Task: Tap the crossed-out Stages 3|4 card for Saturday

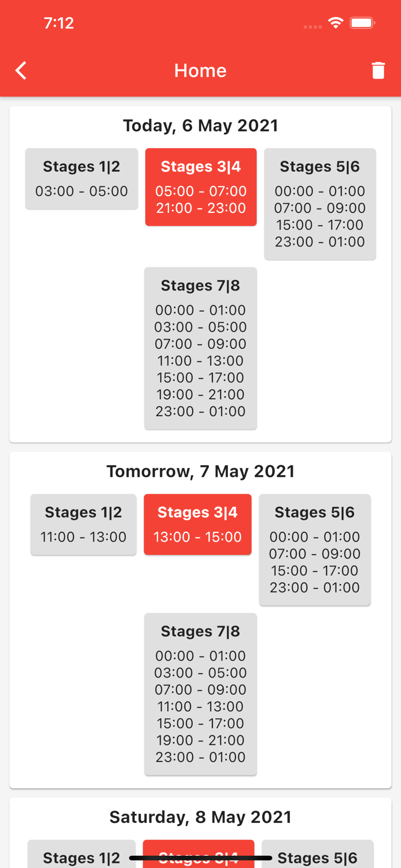Action: tap(198, 855)
